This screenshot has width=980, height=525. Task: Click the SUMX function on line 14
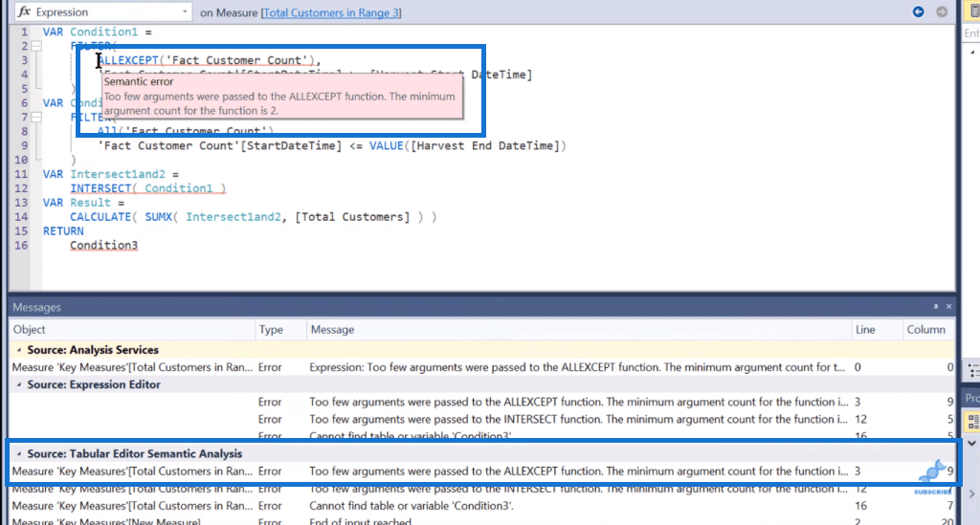coord(158,217)
